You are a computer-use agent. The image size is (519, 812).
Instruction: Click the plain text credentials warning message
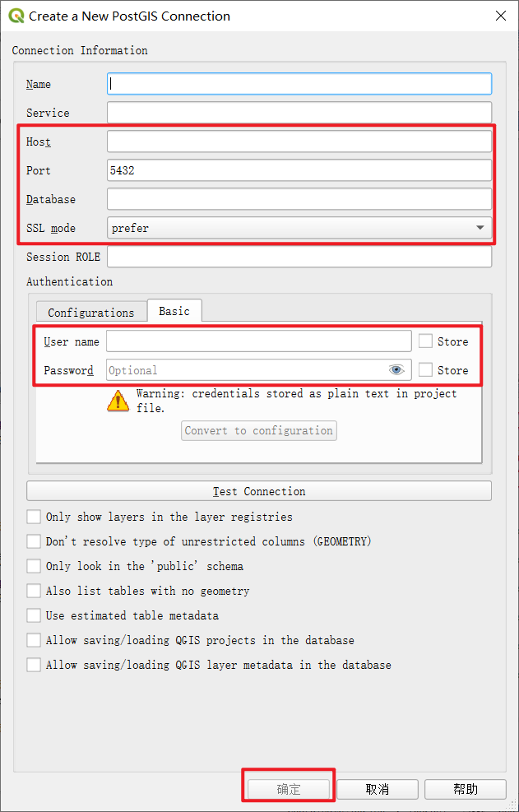pyautogui.click(x=297, y=401)
